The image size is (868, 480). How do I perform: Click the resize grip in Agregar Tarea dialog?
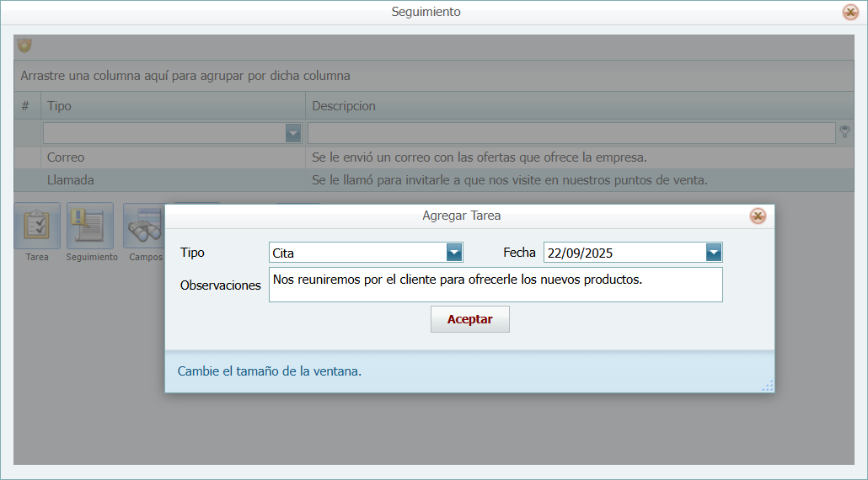[x=767, y=386]
